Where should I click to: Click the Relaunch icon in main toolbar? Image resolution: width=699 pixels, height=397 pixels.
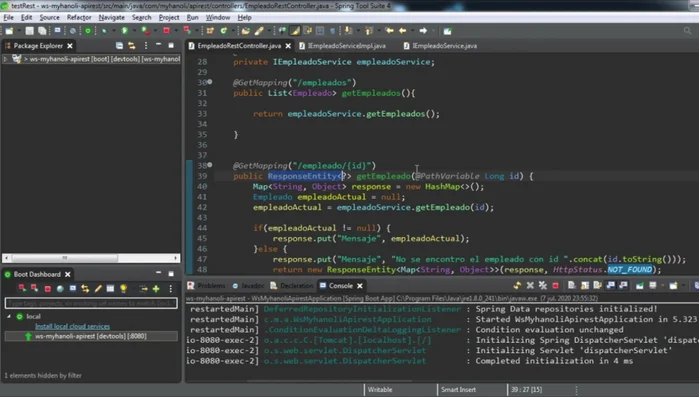pos(187,31)
